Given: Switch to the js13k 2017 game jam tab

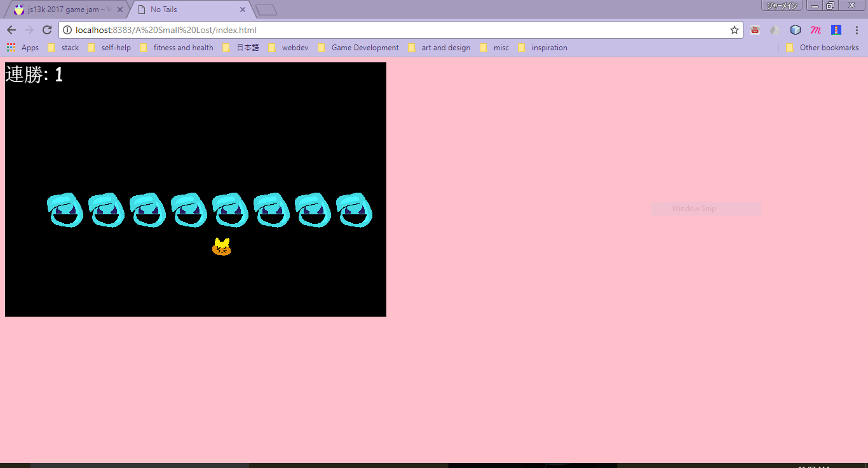Looking at the screenshot, I should pos(67,10).
